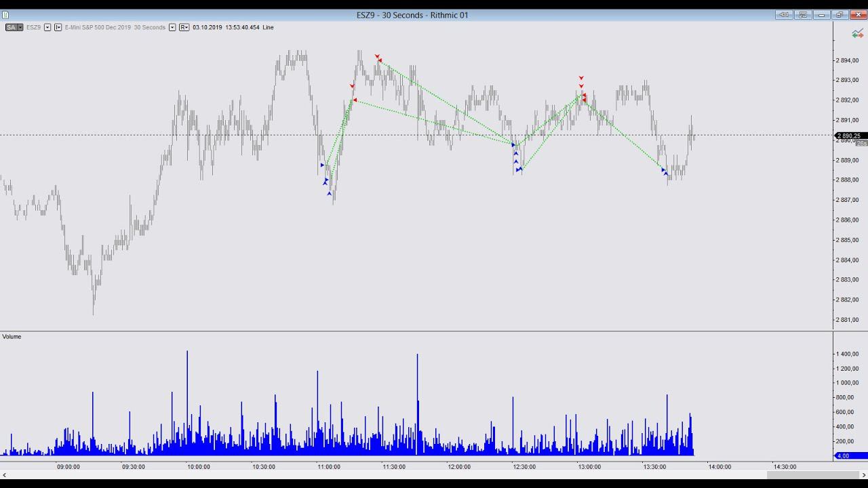The image size is (868, 488).
Task: Click the 2 881,00 price axis label
Action: click(x=848, y=320)
